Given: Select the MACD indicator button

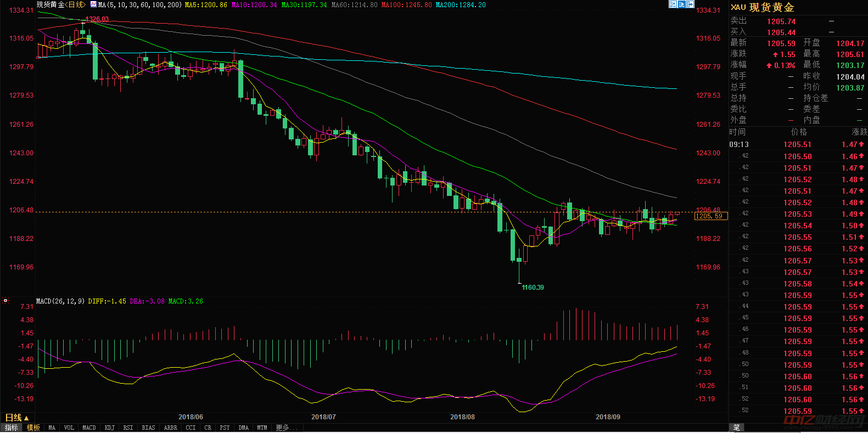Looking at the screenshot, I should coord(89,428).
